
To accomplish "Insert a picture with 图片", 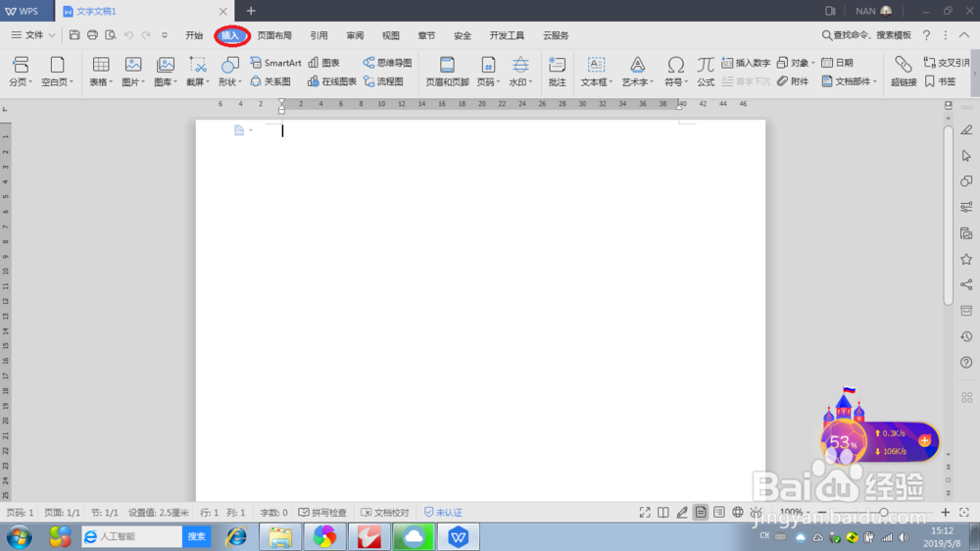I will 133,71.
